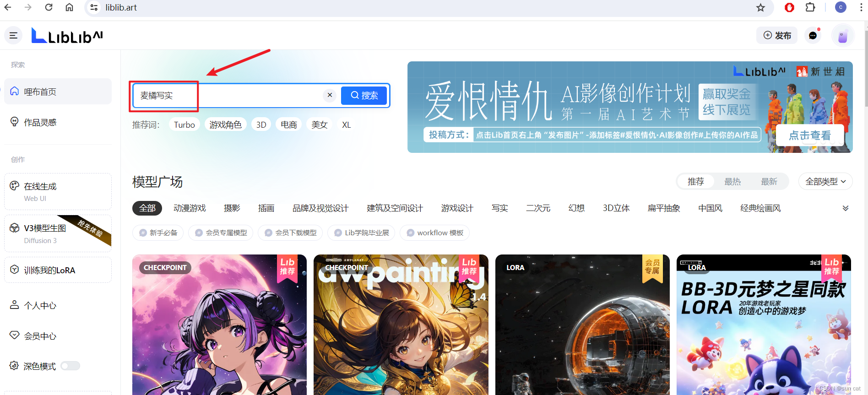Toggle the 深色模式 dark mode switch
Viewport: 868px width, 395px height.
[x=70, y=366]
